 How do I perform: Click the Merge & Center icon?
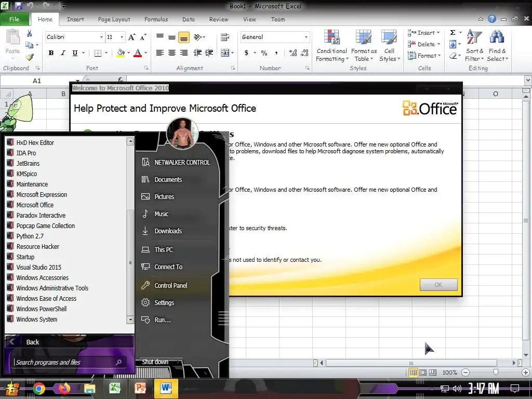point(225,53)
